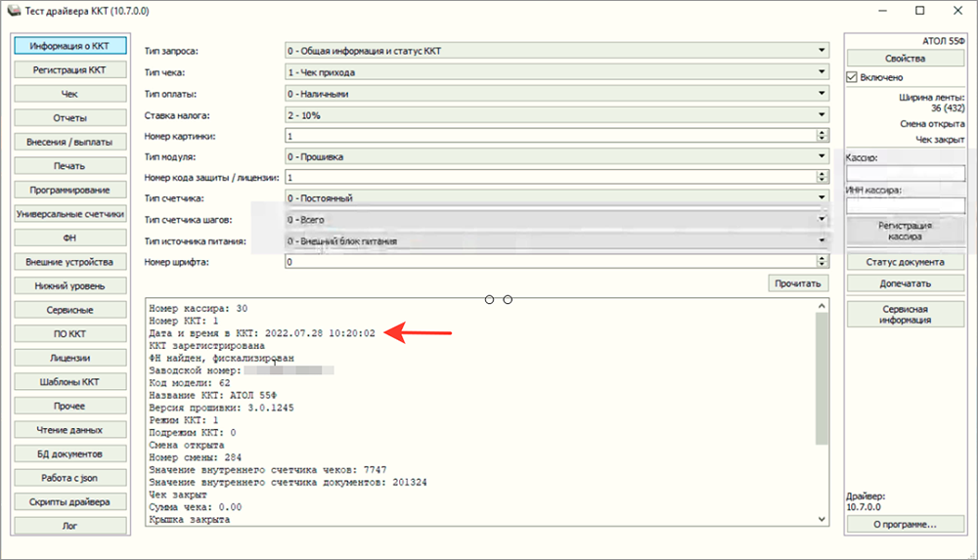The height and width of the screenshot is (560, 978).
Task: Open the Программирование section
Action: [69, 191]
